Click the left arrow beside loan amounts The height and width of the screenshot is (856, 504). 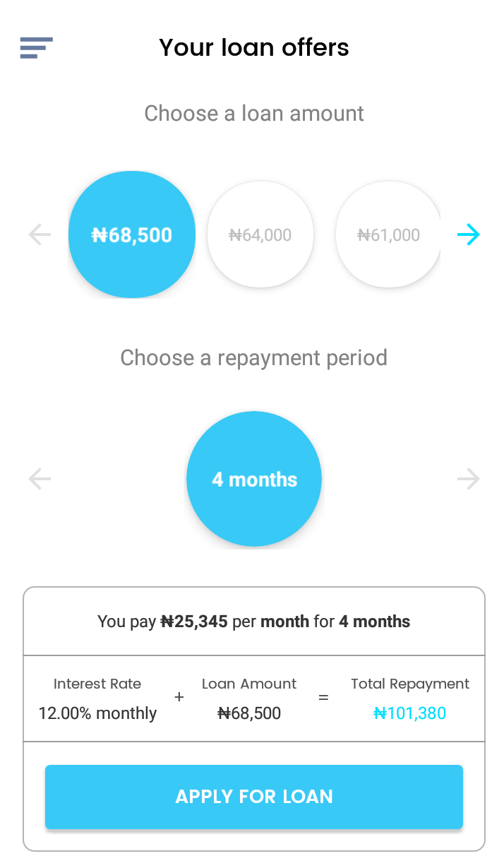pyautogui.click(x=39, y=234)
